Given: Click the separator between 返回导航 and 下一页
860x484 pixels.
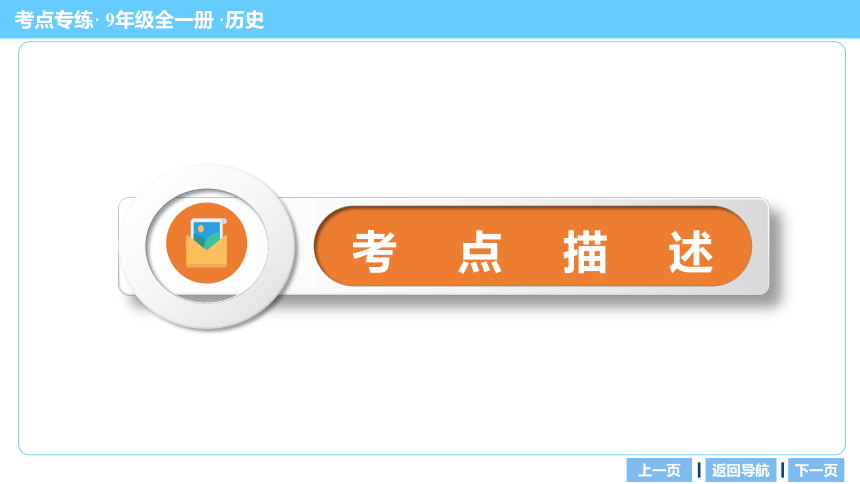Looking at the screenshot, I should pos(782,470).
